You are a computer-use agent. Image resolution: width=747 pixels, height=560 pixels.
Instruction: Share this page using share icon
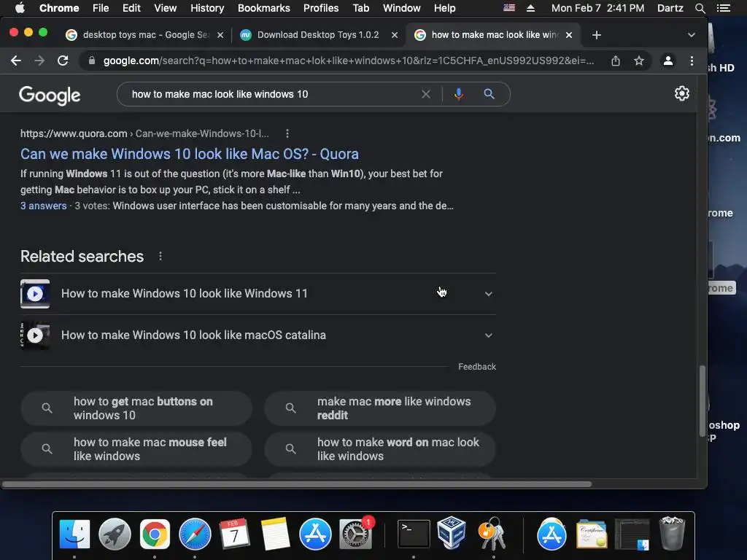click(x=616, y=61)
